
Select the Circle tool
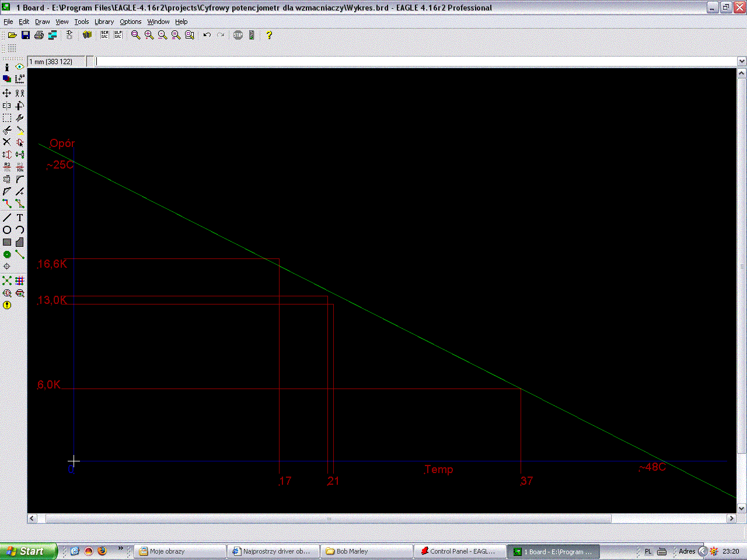click(7, 230)
